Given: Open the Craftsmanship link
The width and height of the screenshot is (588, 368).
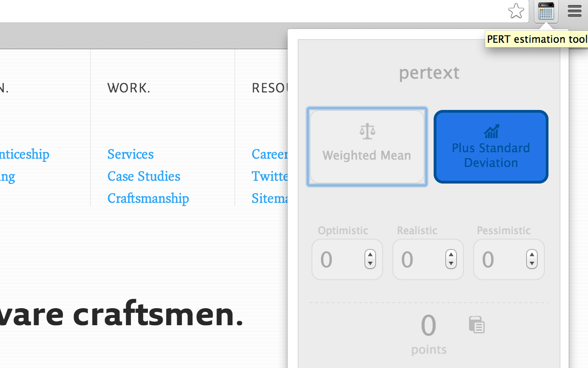Looking at the screenshot, I should point(148,198).
